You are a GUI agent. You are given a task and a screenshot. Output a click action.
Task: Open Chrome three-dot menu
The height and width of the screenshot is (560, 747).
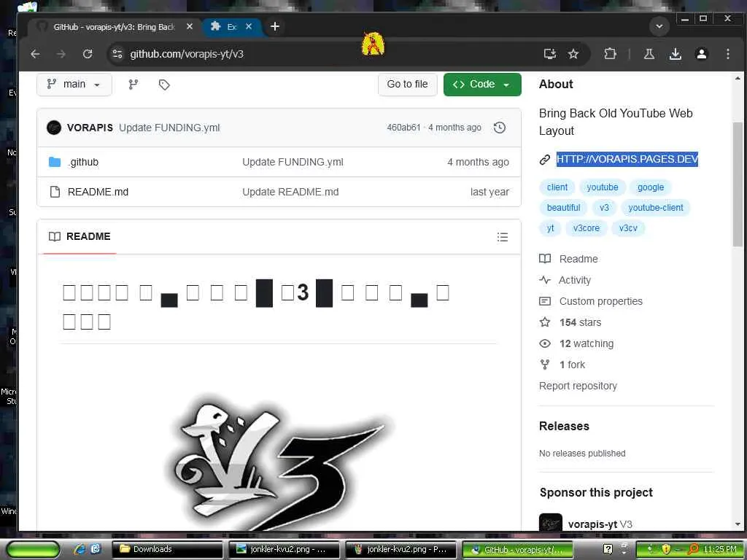pos(727,54)
